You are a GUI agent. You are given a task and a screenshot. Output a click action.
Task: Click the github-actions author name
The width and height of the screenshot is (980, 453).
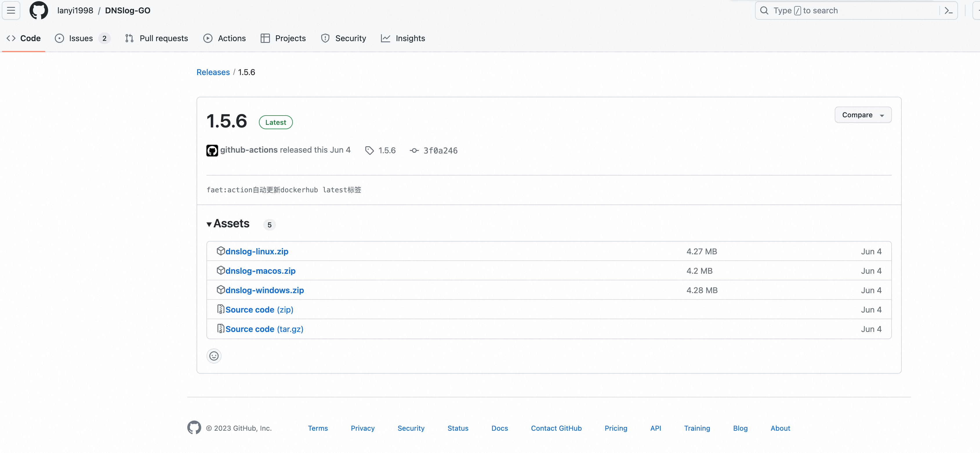249,150
